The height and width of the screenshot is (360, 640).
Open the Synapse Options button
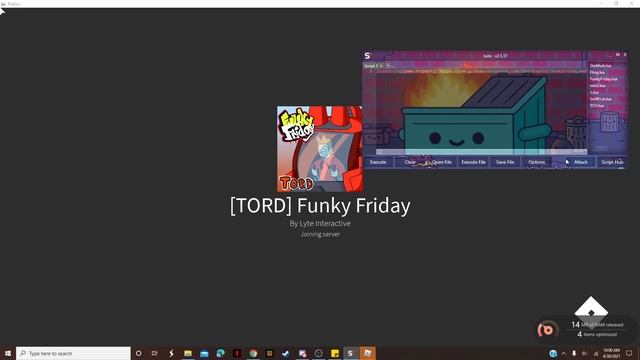point(536,162)
